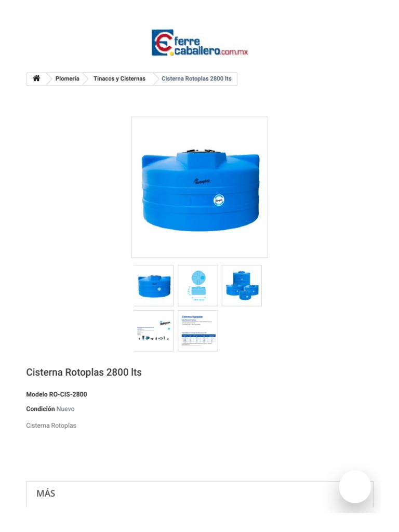
Task: Open the MÁS section tab
Action: coord(46,494)
